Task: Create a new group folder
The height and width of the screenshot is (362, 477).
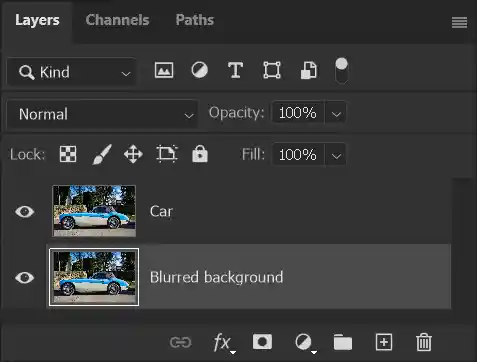Action: pyautogui.click(x=343, y=342)
